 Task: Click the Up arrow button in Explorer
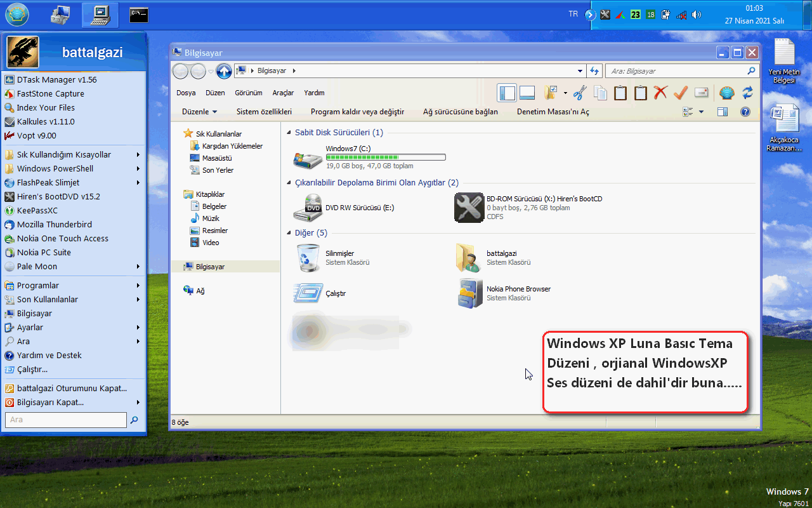[223, 71]
